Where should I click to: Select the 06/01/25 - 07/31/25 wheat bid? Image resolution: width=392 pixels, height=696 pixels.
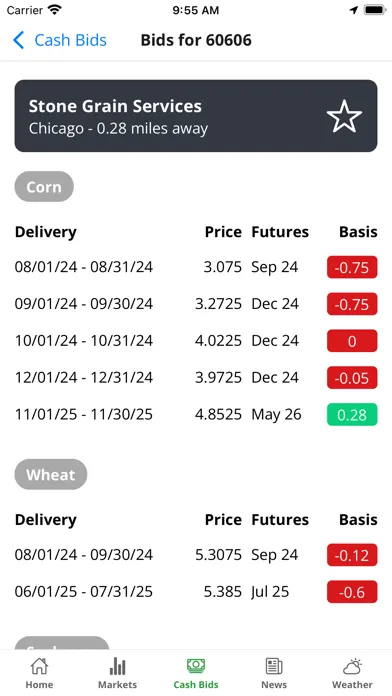[196, 592]
